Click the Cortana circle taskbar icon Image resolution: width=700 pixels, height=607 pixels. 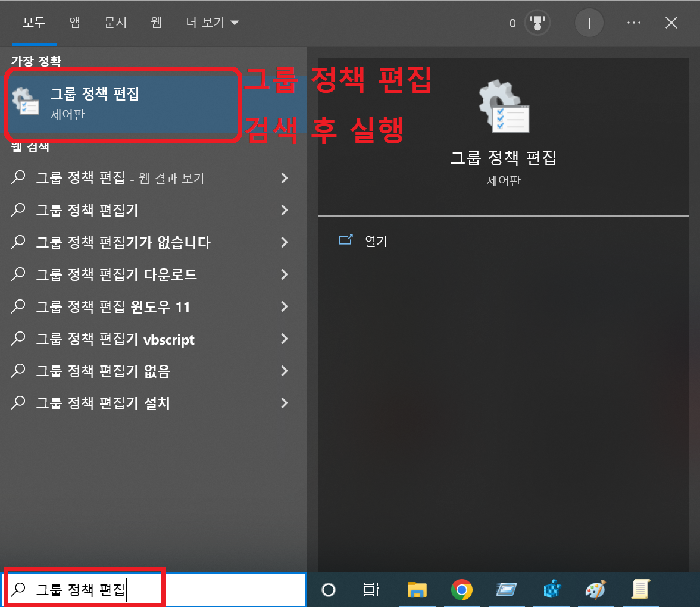point(329,590)
